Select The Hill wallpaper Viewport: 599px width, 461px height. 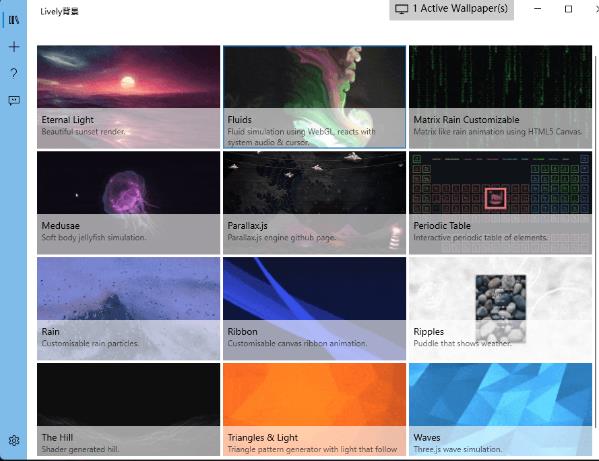click(x=128, y=409)
